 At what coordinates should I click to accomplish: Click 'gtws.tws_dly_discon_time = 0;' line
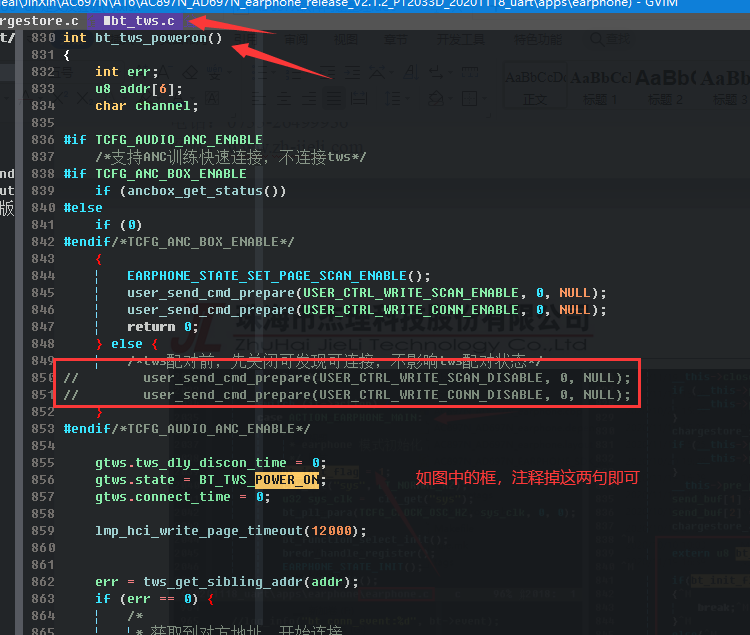point(210,463)
